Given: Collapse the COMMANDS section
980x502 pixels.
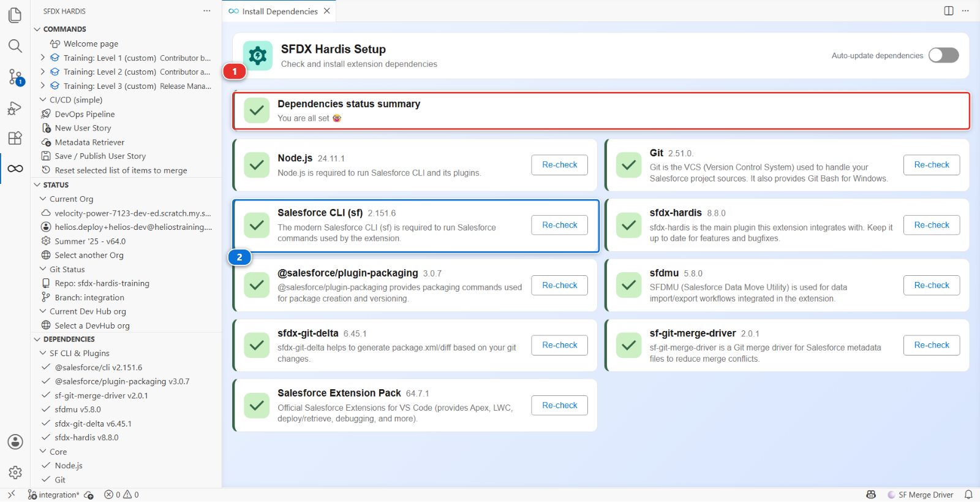Looking at the screenshot, I should point(37,29).
